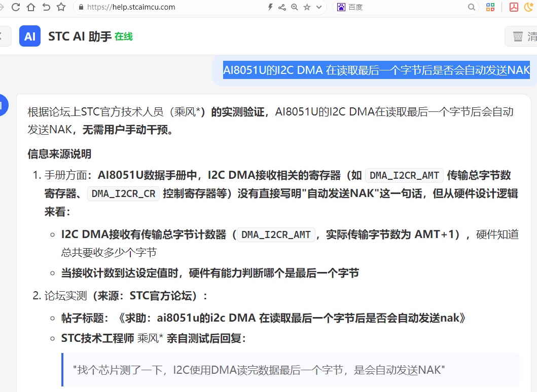Click the blue assistant avatar left of reply
537x392 pixels.
pyautogui.click(x=3, y=105)
